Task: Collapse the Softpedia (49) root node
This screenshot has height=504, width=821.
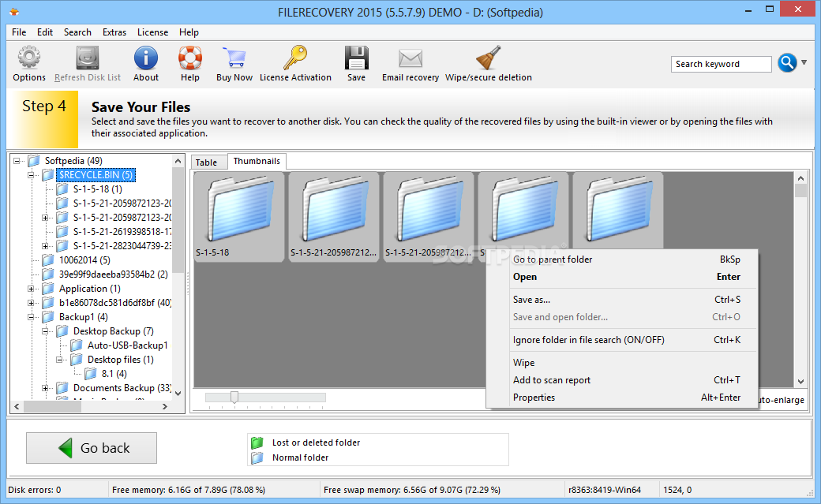Action: (x=17, y=161)
